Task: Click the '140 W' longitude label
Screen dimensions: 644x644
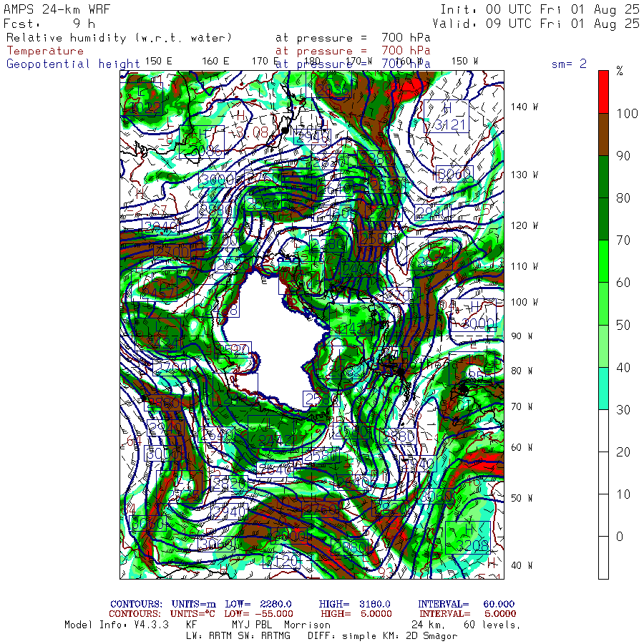Action: (x=525, y=107)
